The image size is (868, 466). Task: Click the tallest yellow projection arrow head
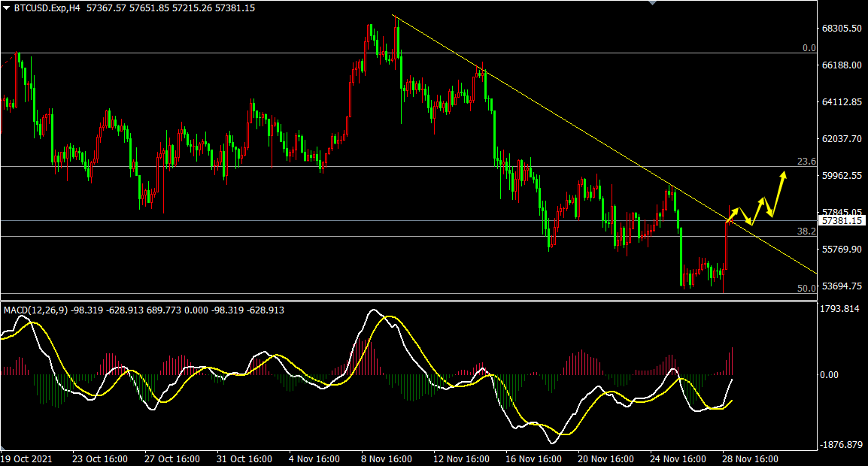pos(783,176)
